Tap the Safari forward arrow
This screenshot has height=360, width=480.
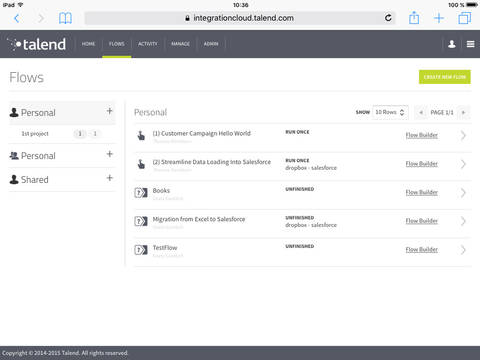tap(41, 18)
